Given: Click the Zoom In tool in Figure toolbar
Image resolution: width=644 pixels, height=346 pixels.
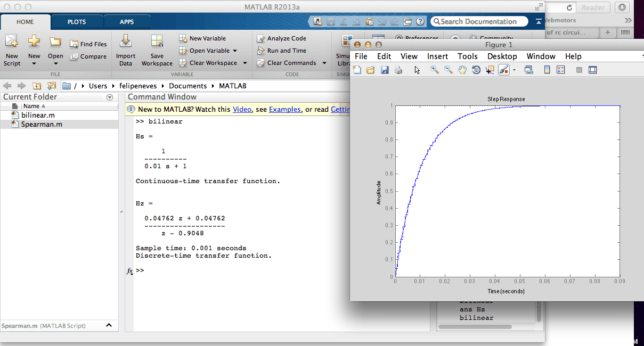Looking at the screenshot, I should click(x=435, y=70).
